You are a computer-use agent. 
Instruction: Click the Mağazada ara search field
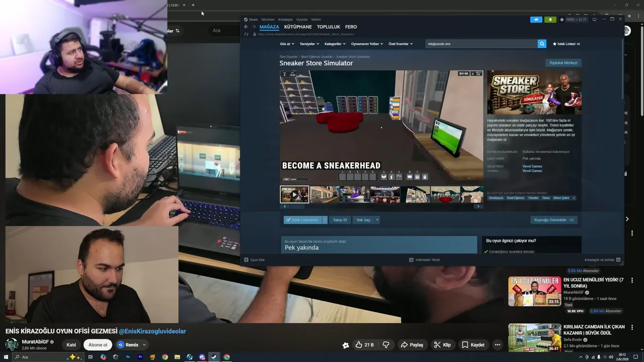click(x=481, y=44)
